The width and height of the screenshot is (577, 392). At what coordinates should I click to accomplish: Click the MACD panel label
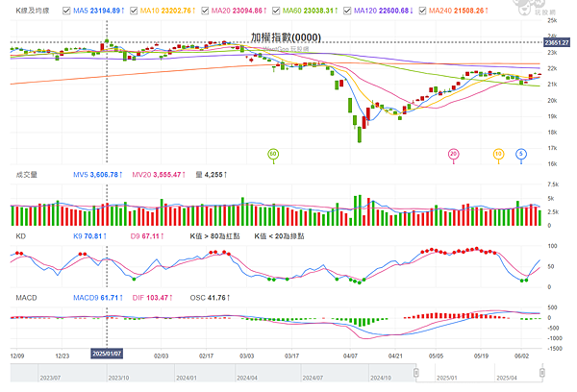click(26, 298)
